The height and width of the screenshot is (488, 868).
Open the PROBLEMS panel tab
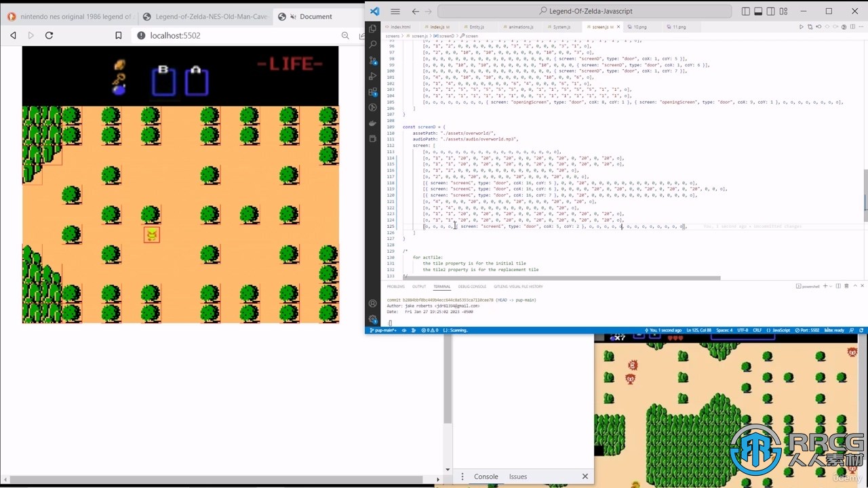[395, 287]
